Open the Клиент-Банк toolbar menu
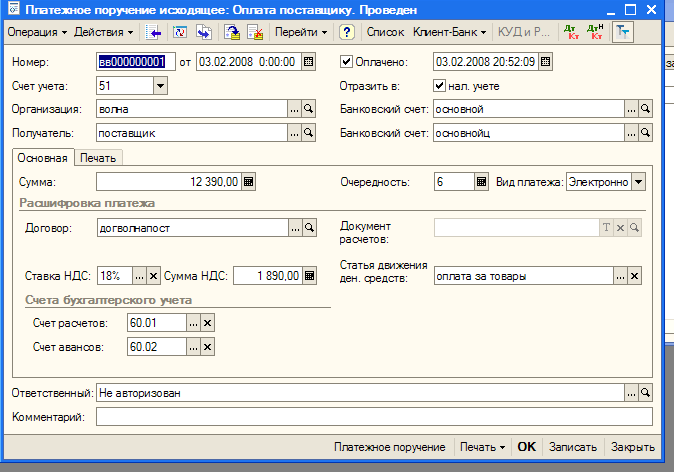 [450, 33]
